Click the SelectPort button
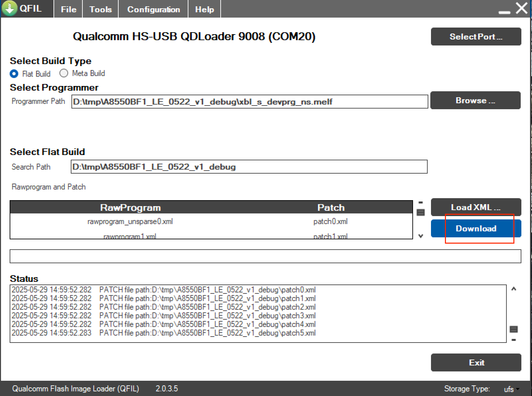Image resolution: width=532 pixels, height=396 pixels. [476, 37]
